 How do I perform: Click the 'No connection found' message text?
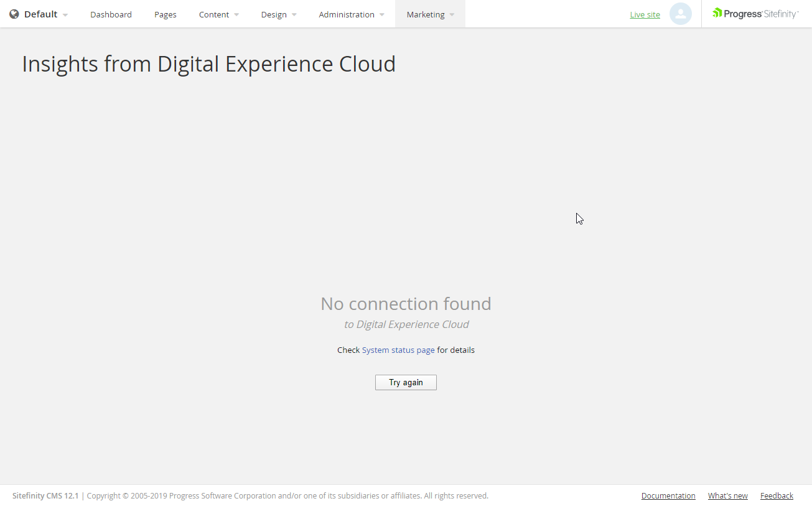pyautogui.click(x=406, y=304)
